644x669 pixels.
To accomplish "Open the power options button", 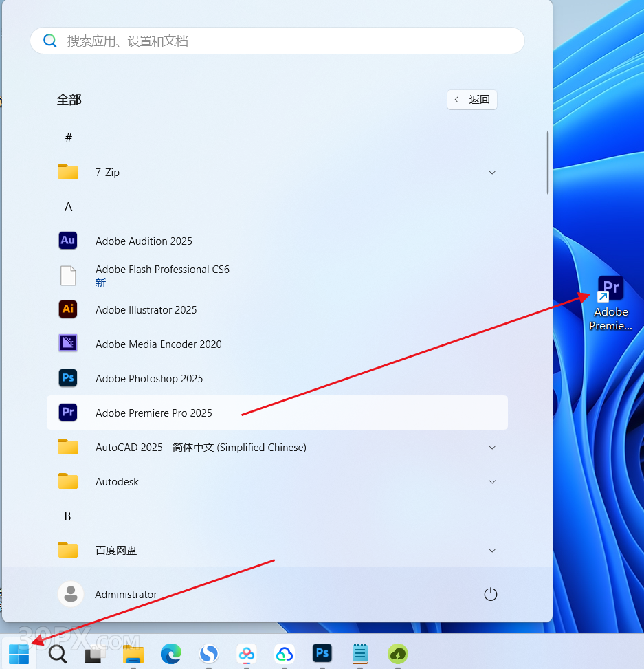I will click(x=490, y=595).
